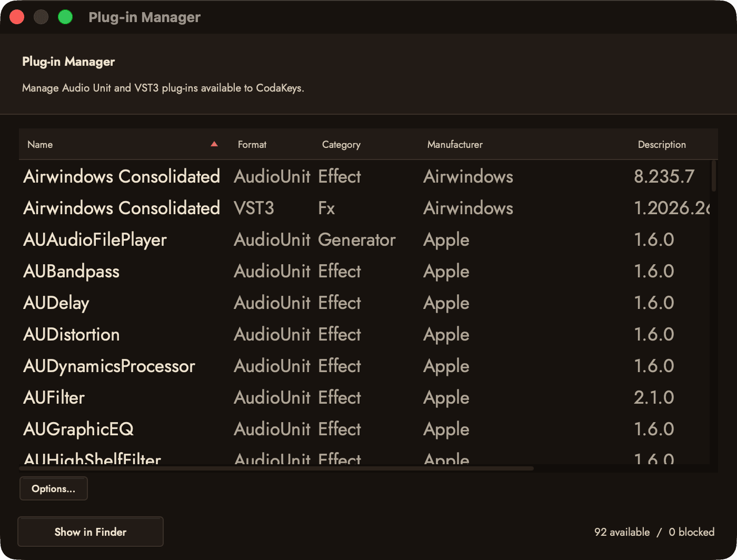Sort by the Name column header
This screenshot has height=560, width=737.
coord(124,144)
